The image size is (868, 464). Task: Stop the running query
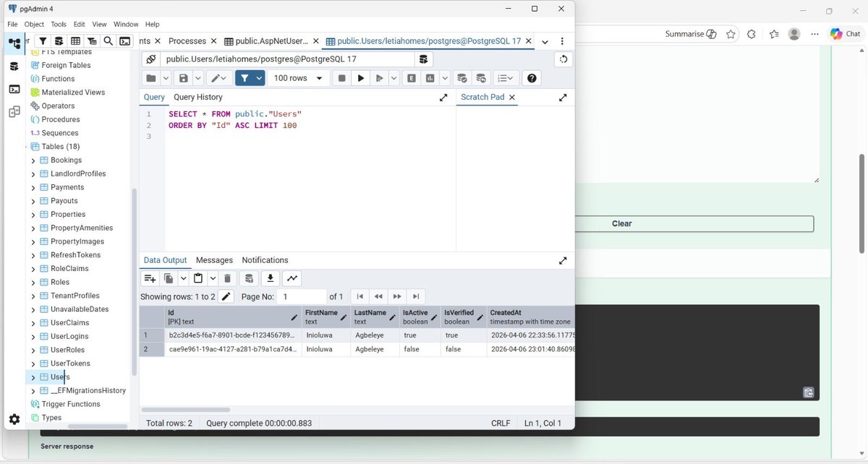click(x=341, y=78)
